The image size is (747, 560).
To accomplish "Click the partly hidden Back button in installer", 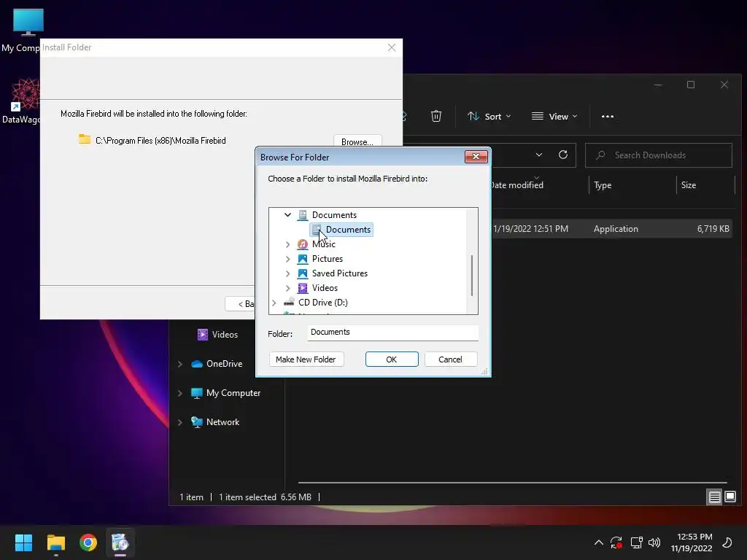I will click(239, 304).
